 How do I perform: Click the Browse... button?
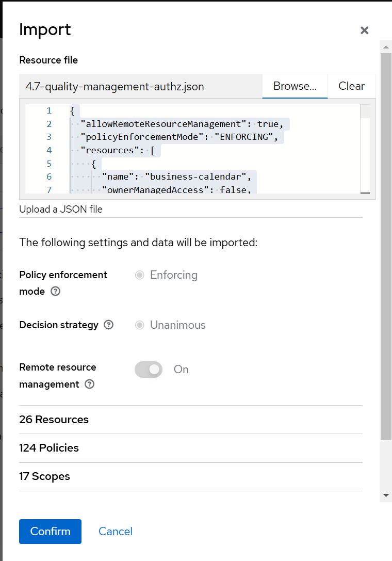tap(295, 86)
